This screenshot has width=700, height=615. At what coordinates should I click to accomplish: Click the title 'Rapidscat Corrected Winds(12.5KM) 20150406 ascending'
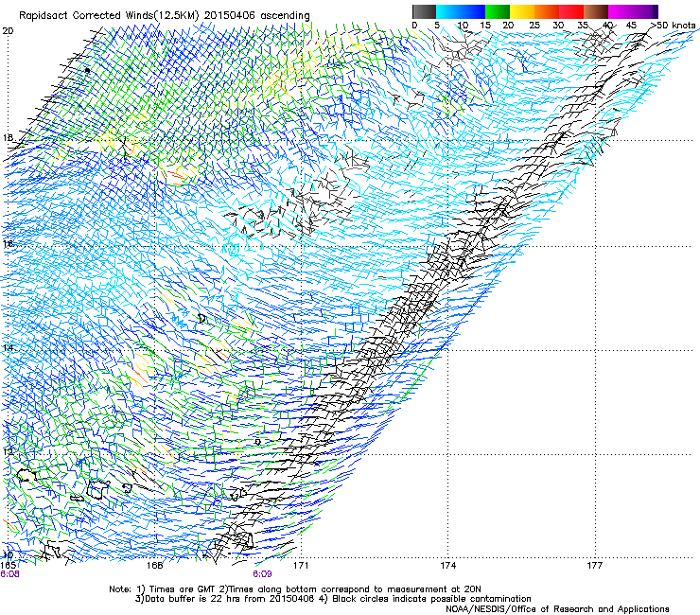point(165,15)
